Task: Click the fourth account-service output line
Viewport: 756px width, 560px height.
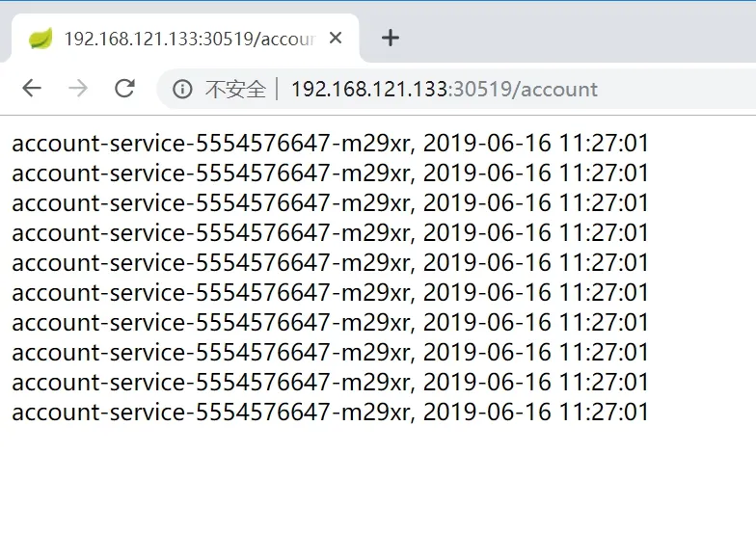Action: 330,233
